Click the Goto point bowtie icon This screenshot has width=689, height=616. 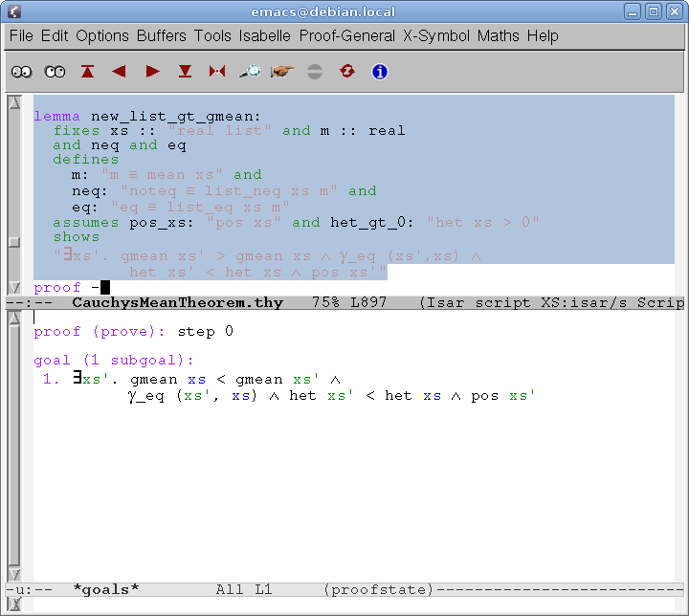217,72
